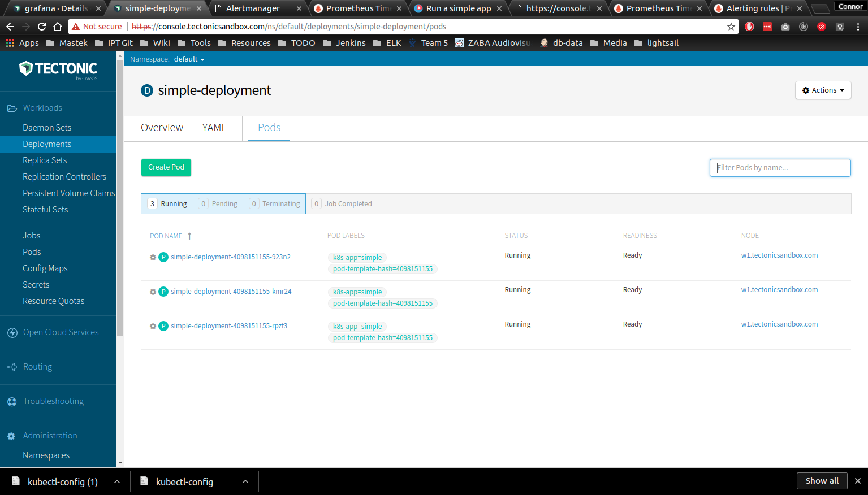Click the Connor profile button
This screenshot has width=868, height=495.
(850, 6)
